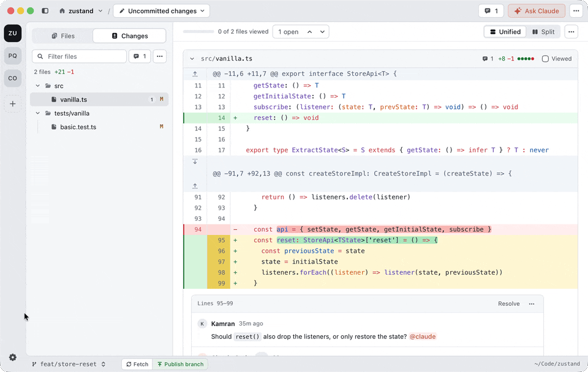This screenshot has height=372, width=588.
Task: Open settings gear in sidebar
Action: (x=13, y=357)
